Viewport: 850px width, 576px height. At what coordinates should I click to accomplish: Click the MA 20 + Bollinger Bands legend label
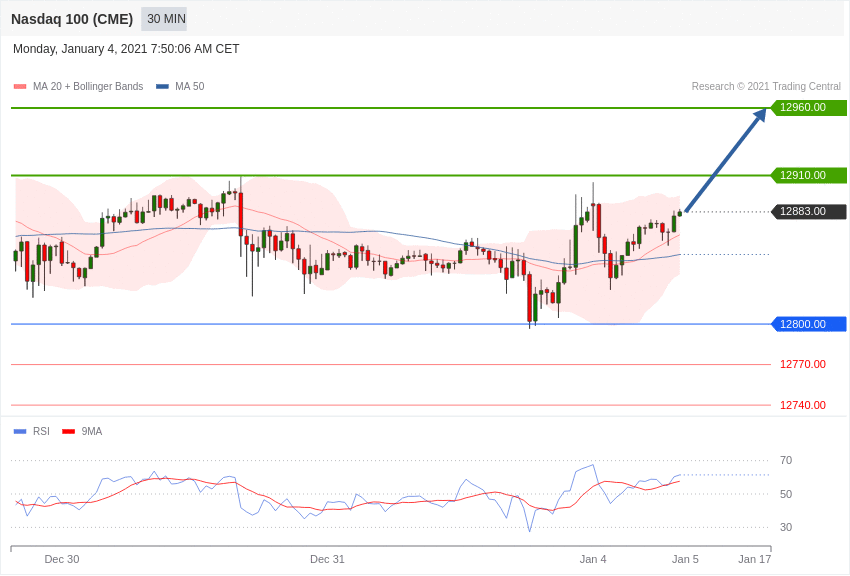click(88, 87)
